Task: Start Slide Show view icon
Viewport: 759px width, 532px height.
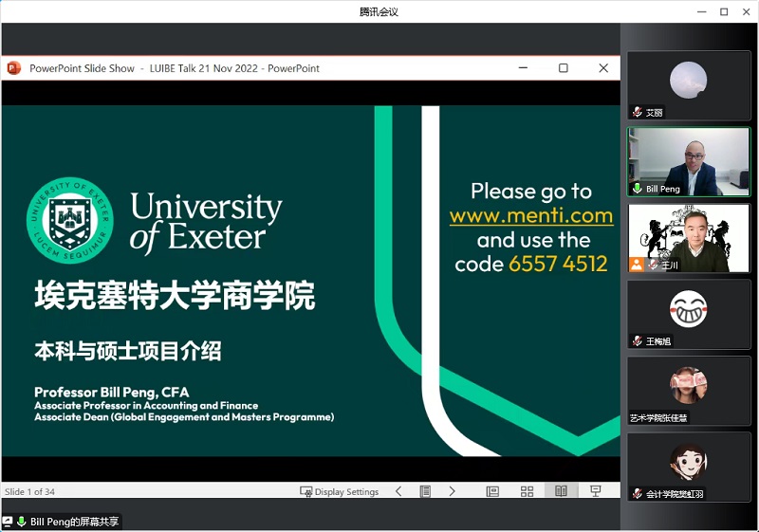Action: coord(595,491)
